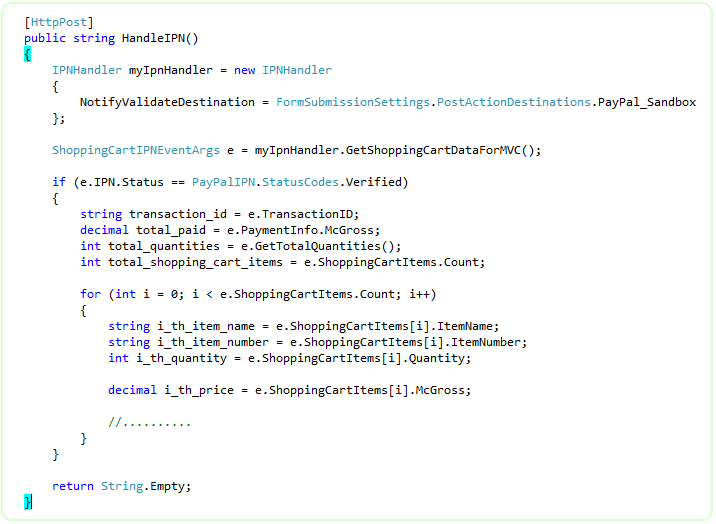Screen dimensions: 716x524
Task: Click the green dotted comment line
Action: [x=149, y=422]
